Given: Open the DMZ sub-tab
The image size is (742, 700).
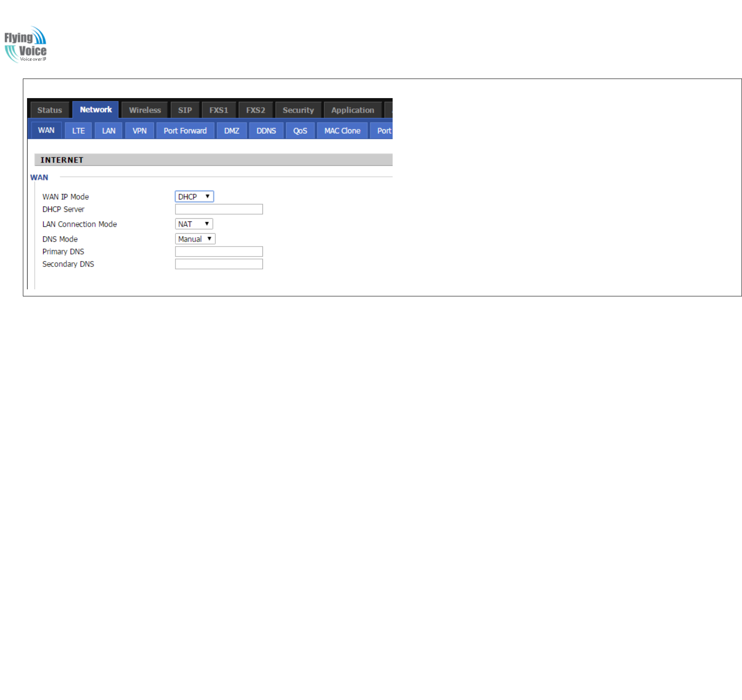Looking at the screenshot, I should pos(232,131).
